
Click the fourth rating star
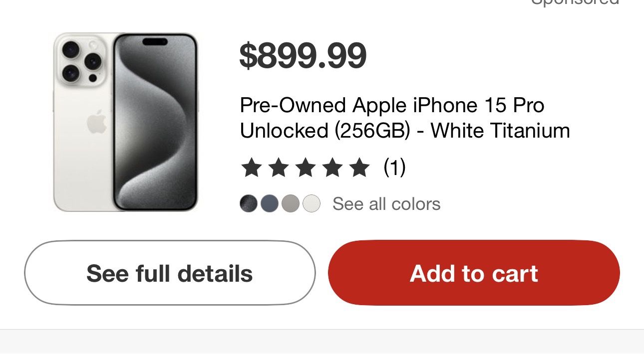pos(331,168)
